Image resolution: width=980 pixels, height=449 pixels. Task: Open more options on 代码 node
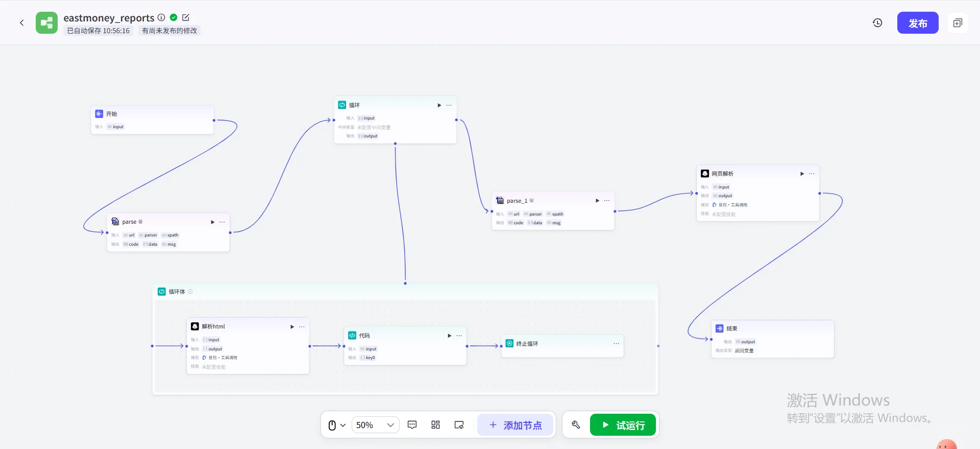(459, 336)
